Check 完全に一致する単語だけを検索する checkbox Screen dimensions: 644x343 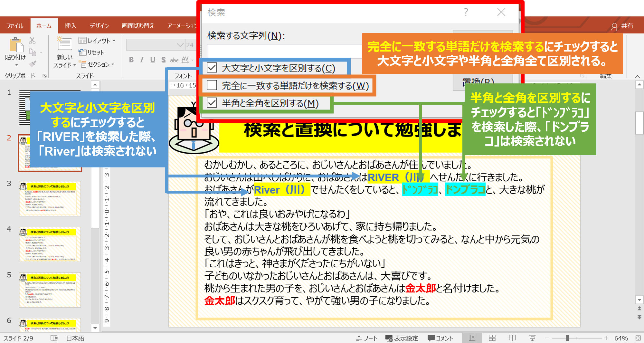point(212,85)
